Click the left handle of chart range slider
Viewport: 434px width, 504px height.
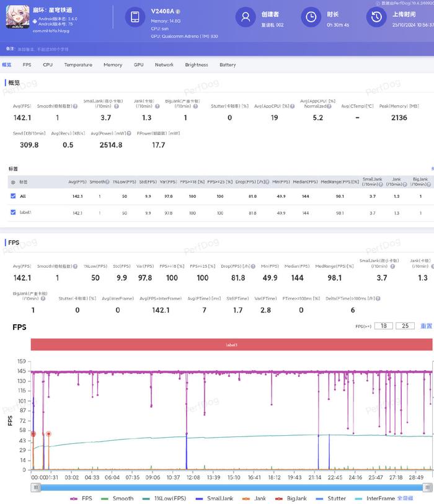[x=36, y=487]
